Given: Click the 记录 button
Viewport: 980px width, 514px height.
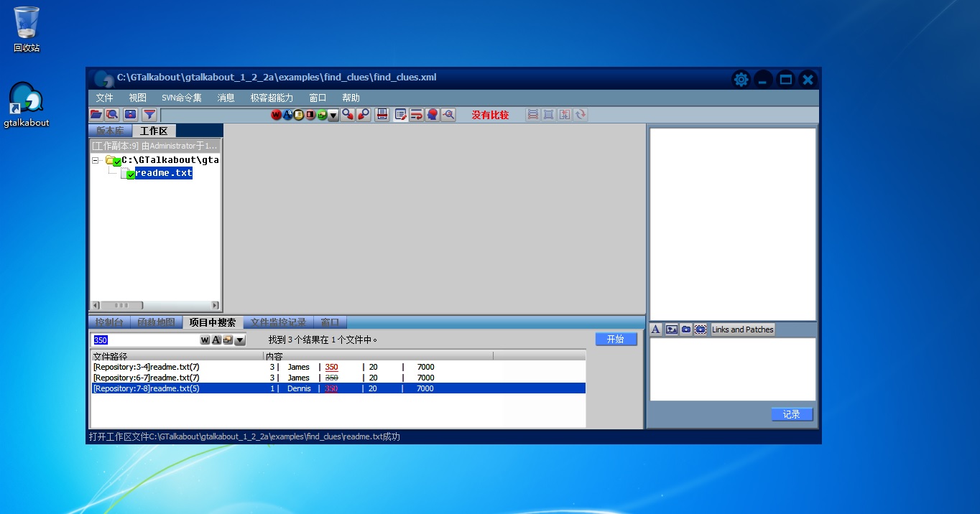Looking at the screenshot, I should click(x=792, y=414).
